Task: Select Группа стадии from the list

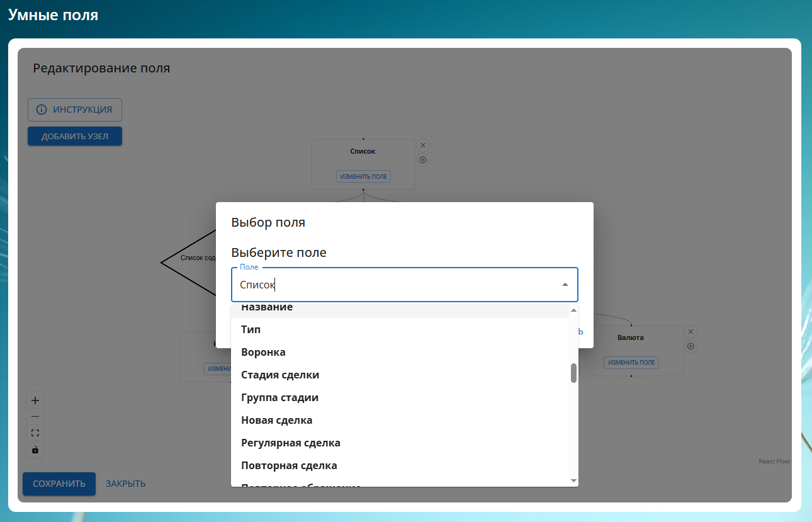Action: [279, 397]
